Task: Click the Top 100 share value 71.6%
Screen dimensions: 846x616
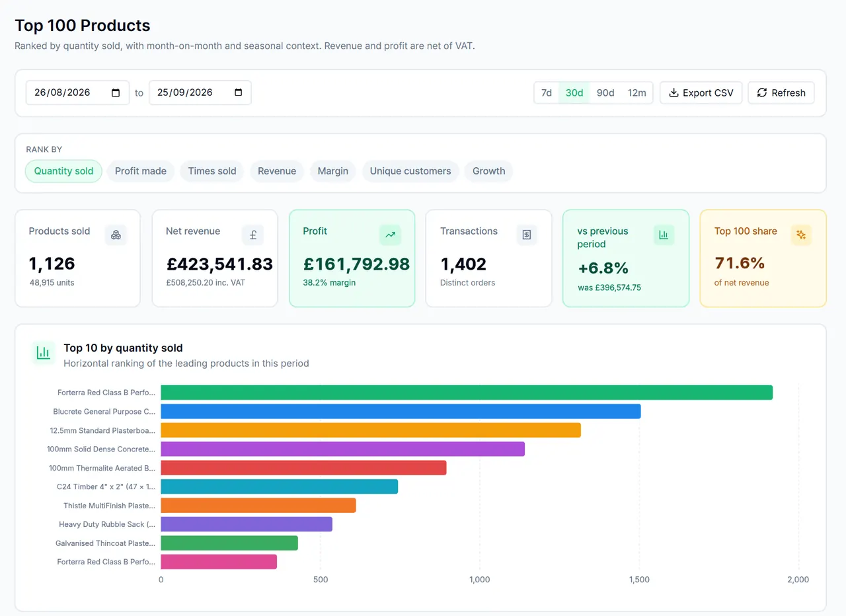Action: [740, 263]
